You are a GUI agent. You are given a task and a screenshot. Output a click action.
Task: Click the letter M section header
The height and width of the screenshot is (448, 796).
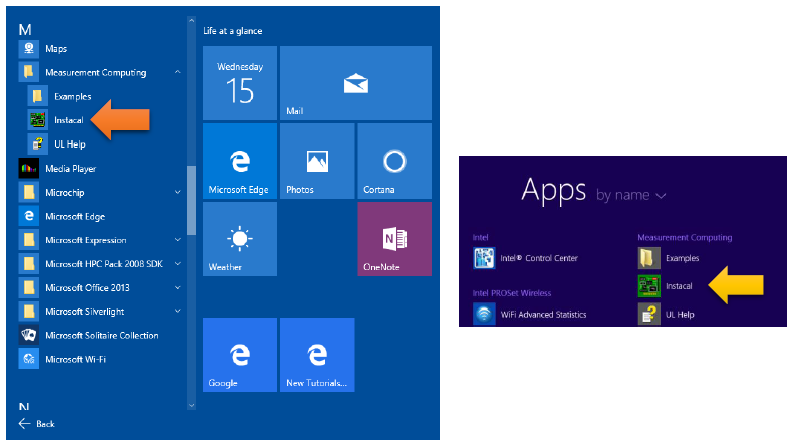pos(25,29)
